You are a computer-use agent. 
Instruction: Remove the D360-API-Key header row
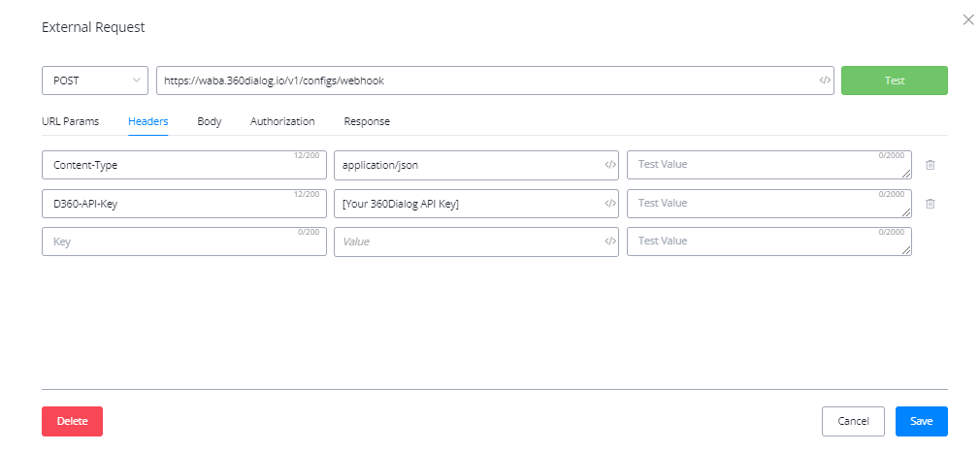pyautogui.click(x=931, y=204)
